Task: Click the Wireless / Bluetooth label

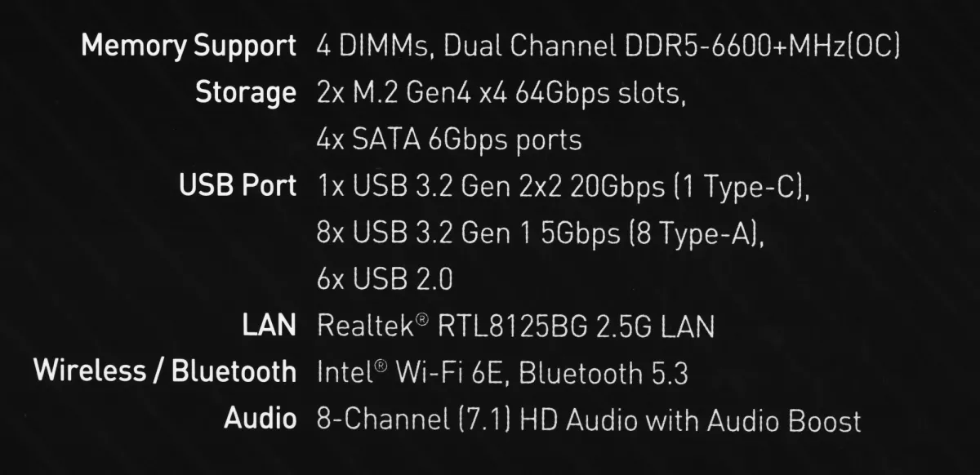Action: [x=164, y=372]
